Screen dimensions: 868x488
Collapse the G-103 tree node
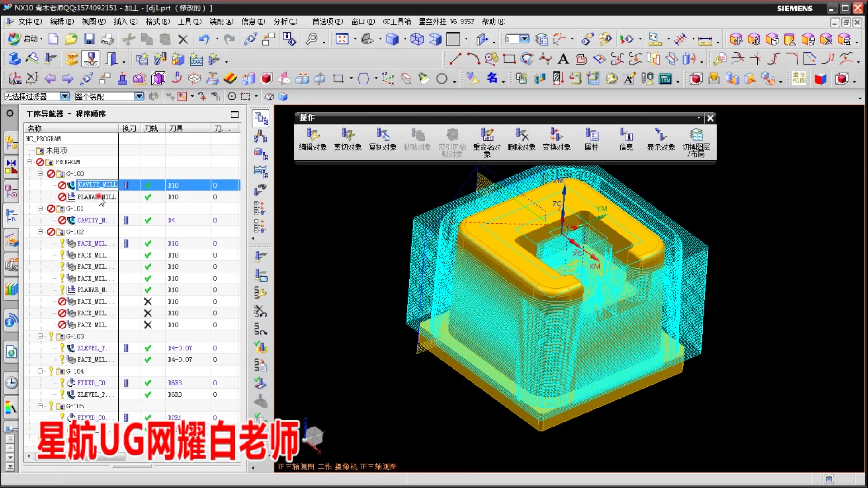[x=40, y=336]
